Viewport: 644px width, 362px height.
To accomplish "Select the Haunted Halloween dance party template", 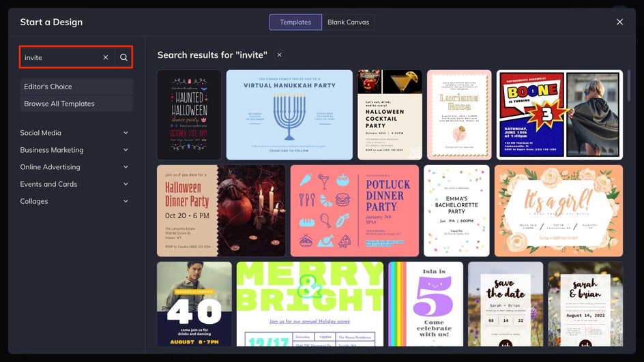I will point(189,115).
